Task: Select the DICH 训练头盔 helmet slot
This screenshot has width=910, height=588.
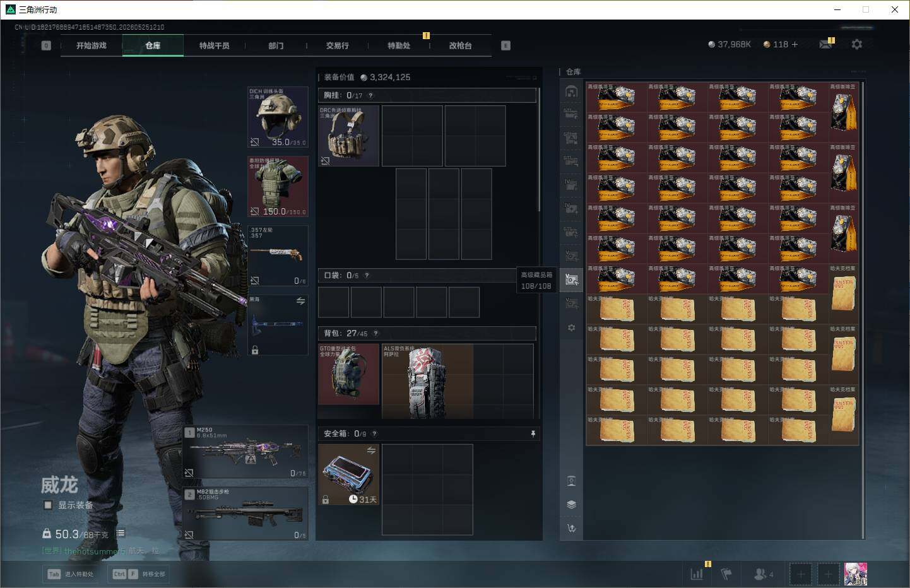Action: (278, 117)
